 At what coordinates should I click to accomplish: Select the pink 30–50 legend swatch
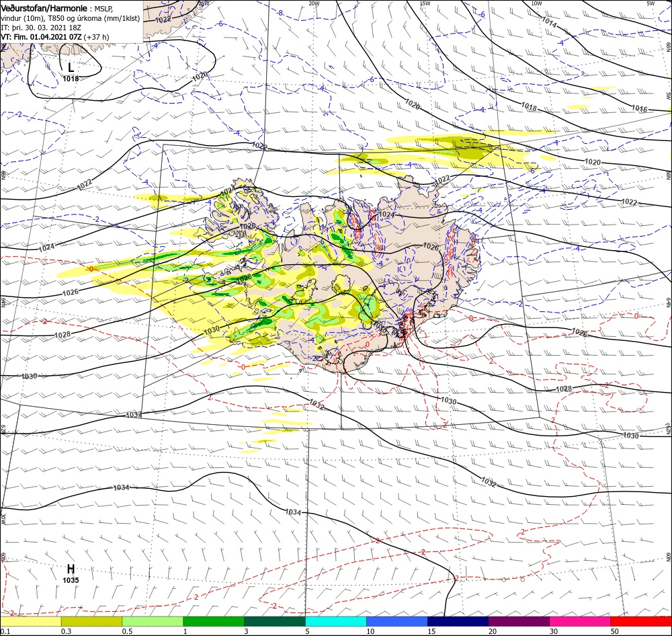(x=581, y=621)
